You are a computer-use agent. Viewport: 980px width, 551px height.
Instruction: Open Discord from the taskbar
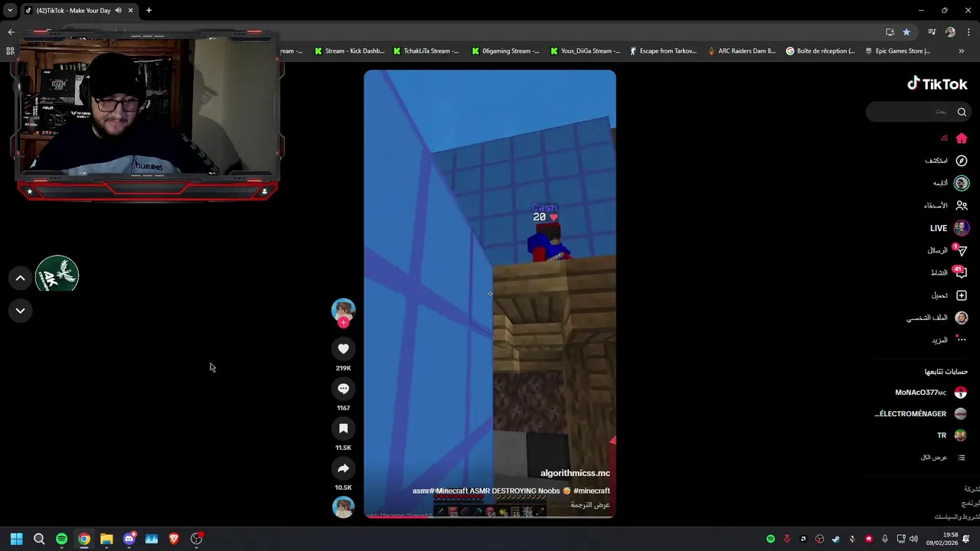129,539
